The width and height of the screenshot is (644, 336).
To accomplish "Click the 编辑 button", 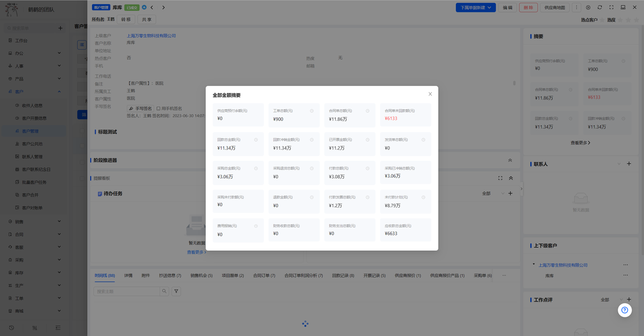I will click(508, 8).
